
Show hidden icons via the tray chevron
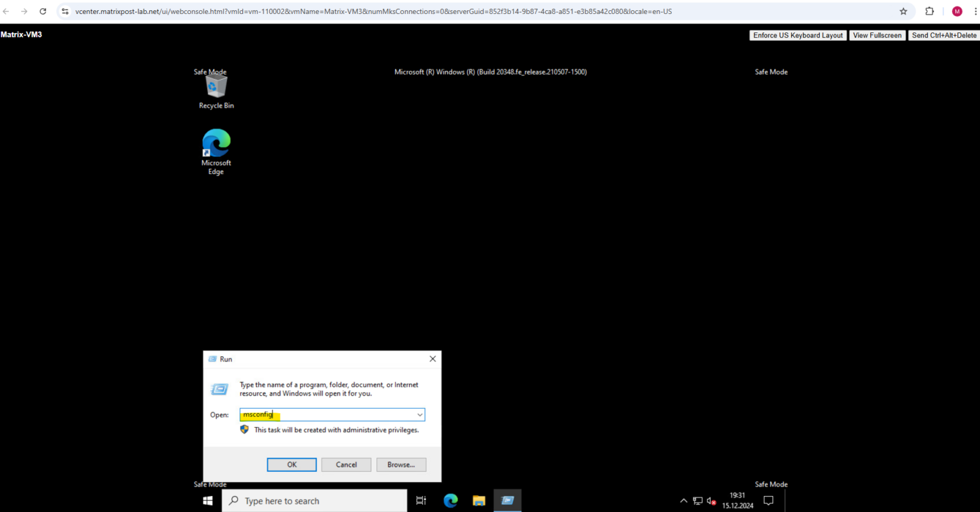tap(683, 501)
